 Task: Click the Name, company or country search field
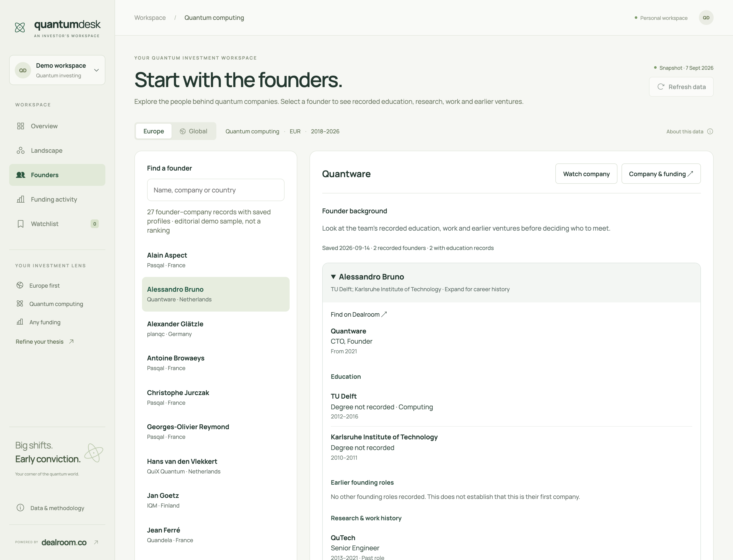pyautogui.click(x=216, y=190)
